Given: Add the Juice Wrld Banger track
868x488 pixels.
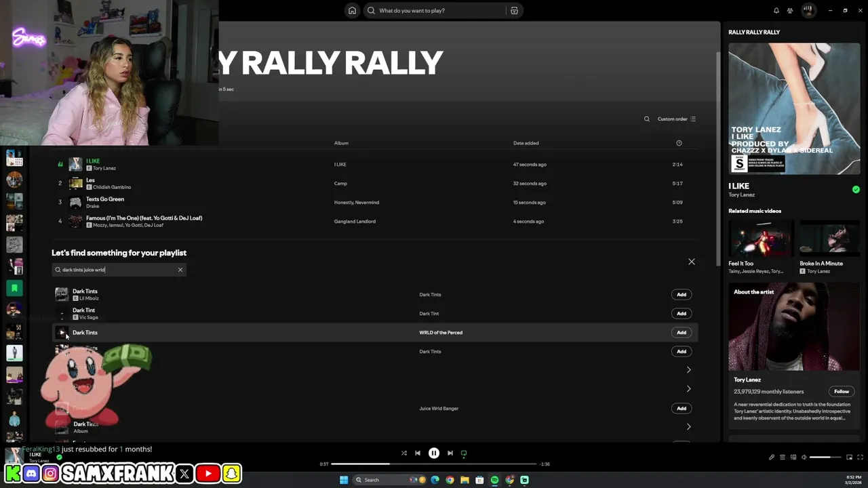Looking at the screenshot, I should coord(682,408).
